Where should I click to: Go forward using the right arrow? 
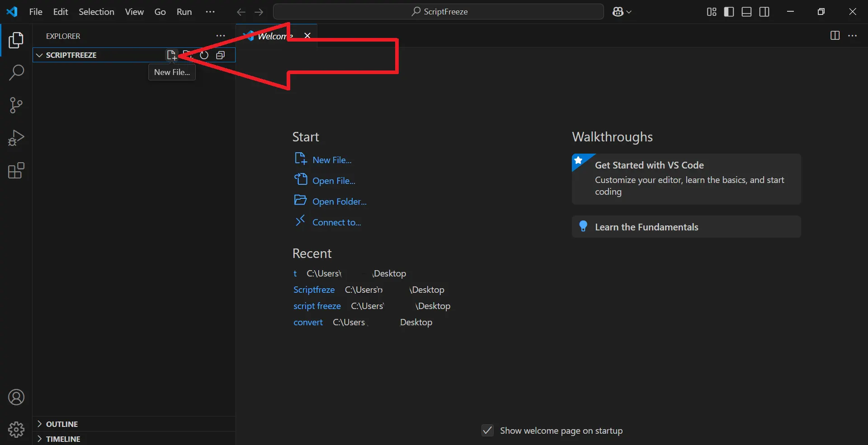(259, 12)
